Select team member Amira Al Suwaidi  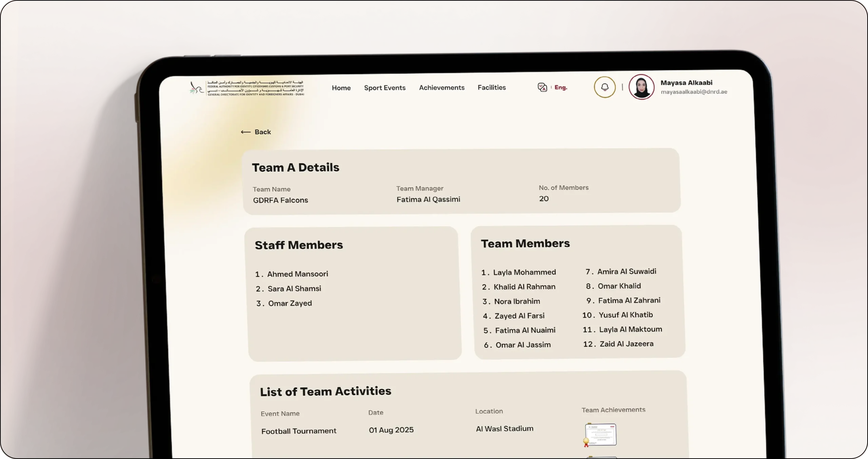click(626, 271)
